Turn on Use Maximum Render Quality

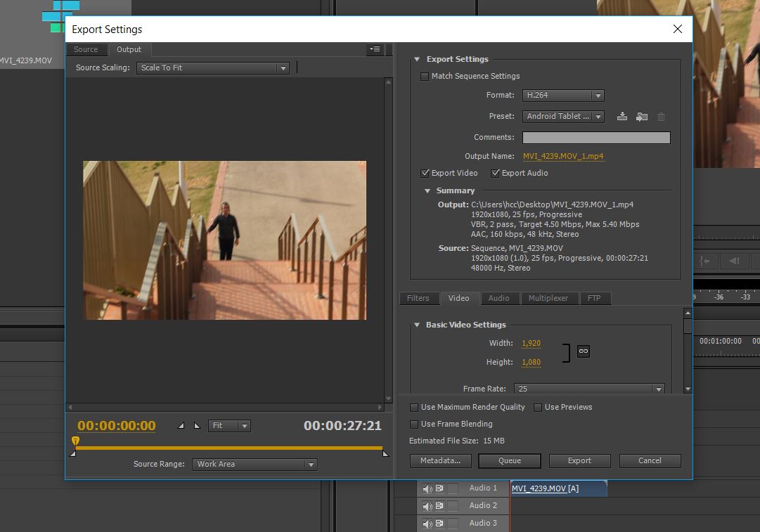tap(414, 408)
